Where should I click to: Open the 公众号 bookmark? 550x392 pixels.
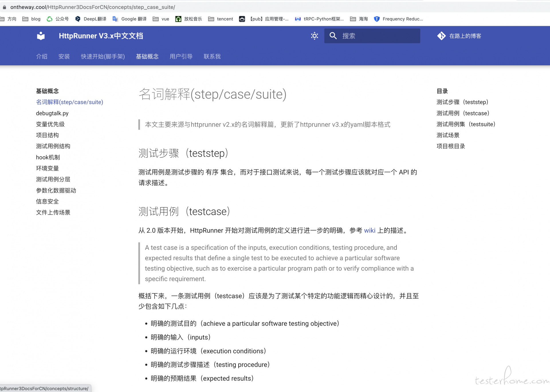(58, 19)
